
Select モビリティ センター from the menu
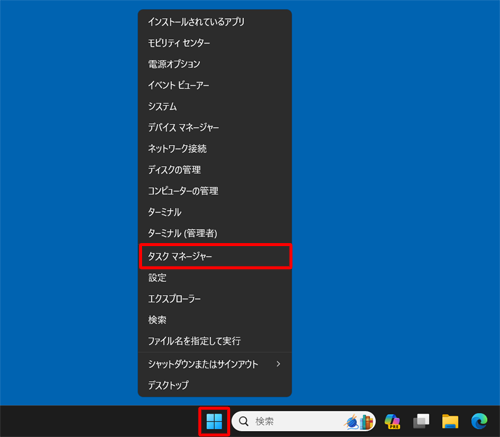215,43
